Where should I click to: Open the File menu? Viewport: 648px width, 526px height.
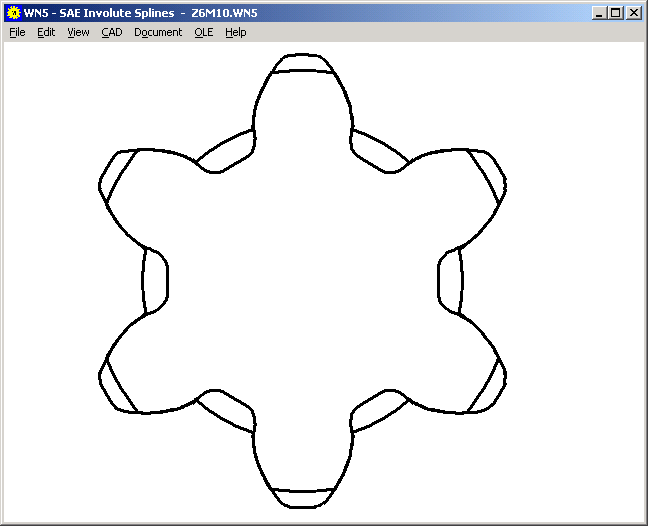(17, 32)
